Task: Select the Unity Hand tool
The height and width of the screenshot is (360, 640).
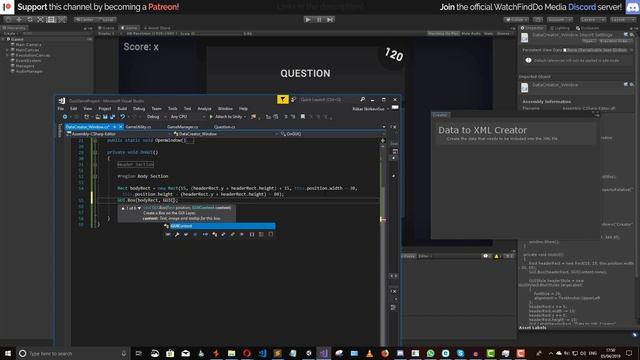Action: point(8,19)
